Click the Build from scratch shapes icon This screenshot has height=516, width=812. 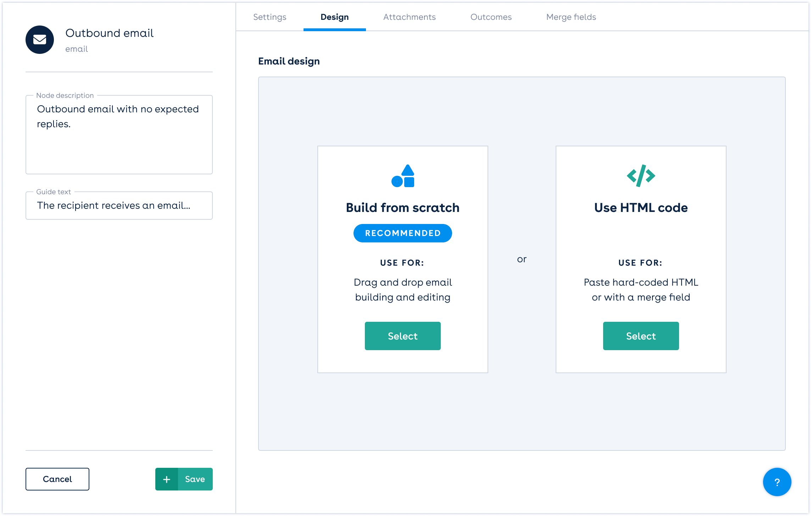click(x=403, y=176)
